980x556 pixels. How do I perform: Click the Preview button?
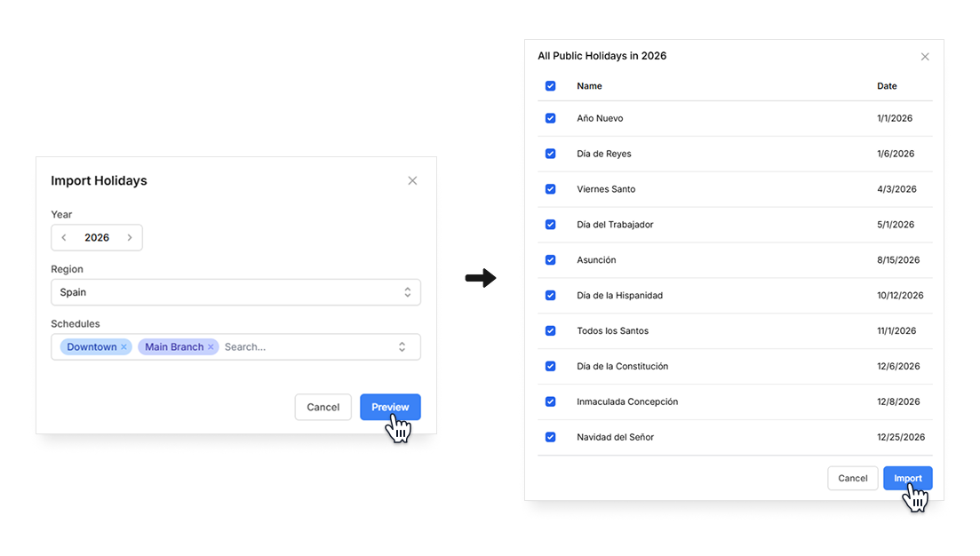(390, 407)
